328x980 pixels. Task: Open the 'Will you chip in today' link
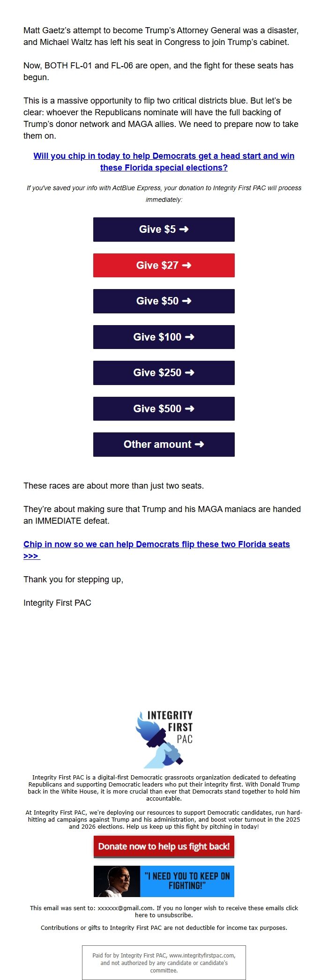pos(164,162)
